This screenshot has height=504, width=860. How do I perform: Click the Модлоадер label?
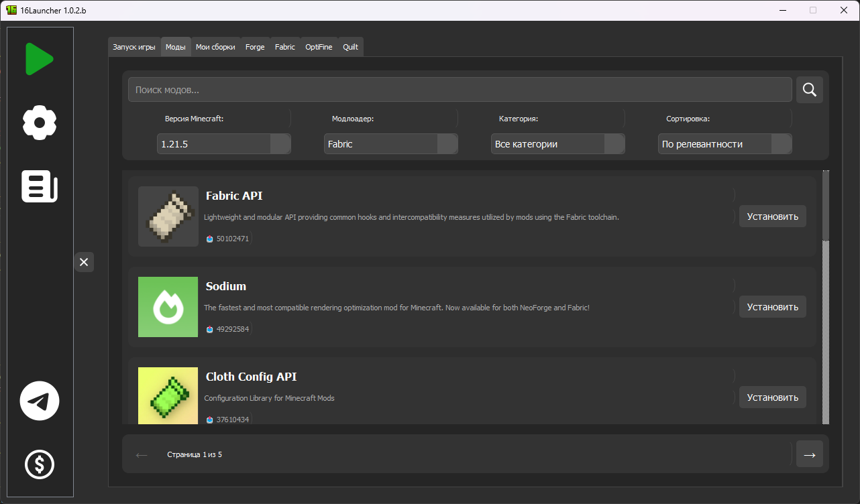tap(353, 119)
